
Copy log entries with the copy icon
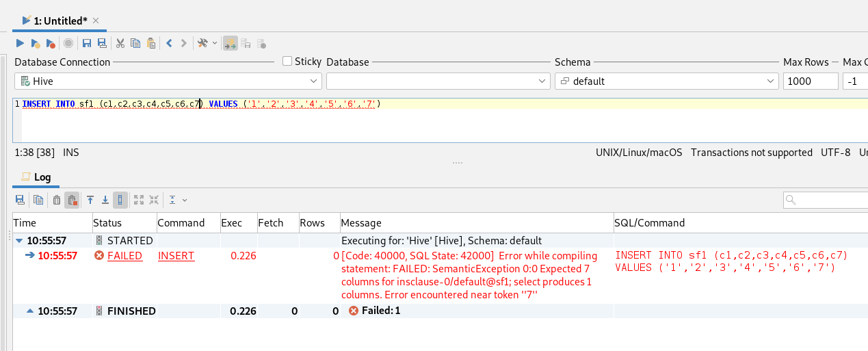[x=38, y=200]
